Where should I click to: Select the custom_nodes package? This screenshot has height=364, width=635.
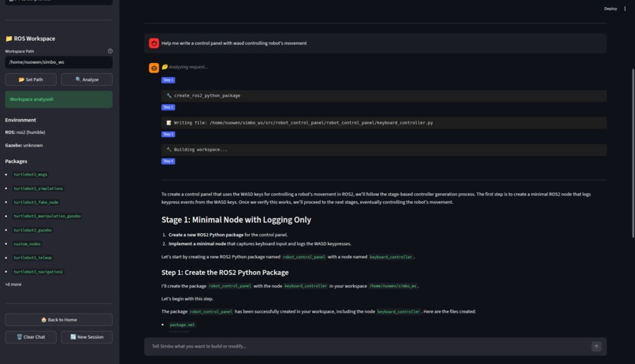pos(27,243)
